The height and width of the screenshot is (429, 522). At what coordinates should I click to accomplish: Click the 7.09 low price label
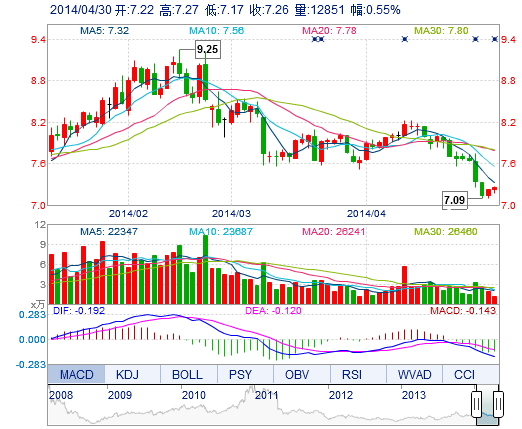click(455, 200)
